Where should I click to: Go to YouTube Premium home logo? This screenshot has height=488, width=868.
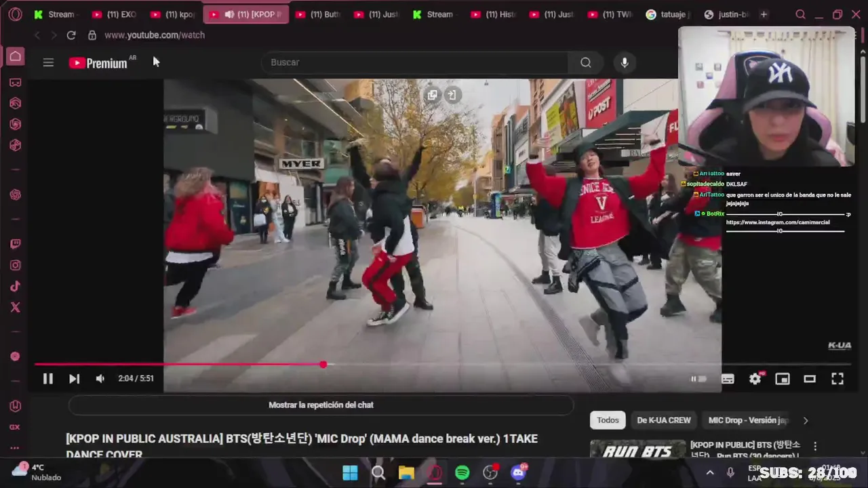(x=99, y=63)
